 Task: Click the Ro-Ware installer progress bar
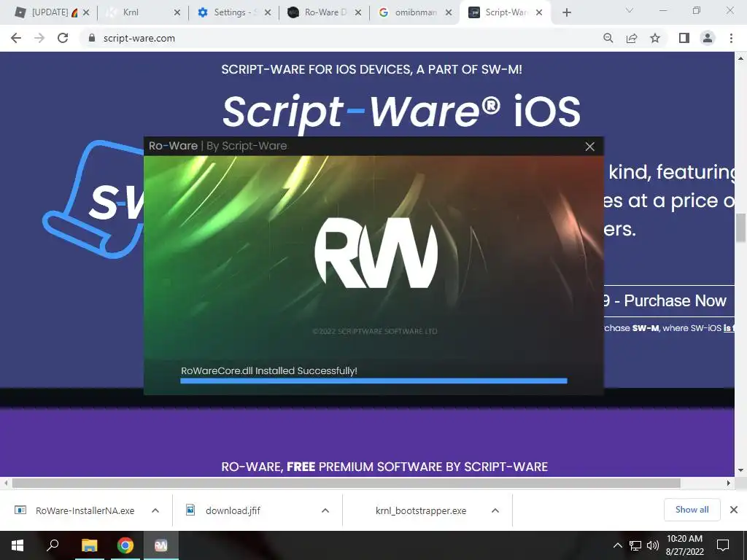point(373,381)
